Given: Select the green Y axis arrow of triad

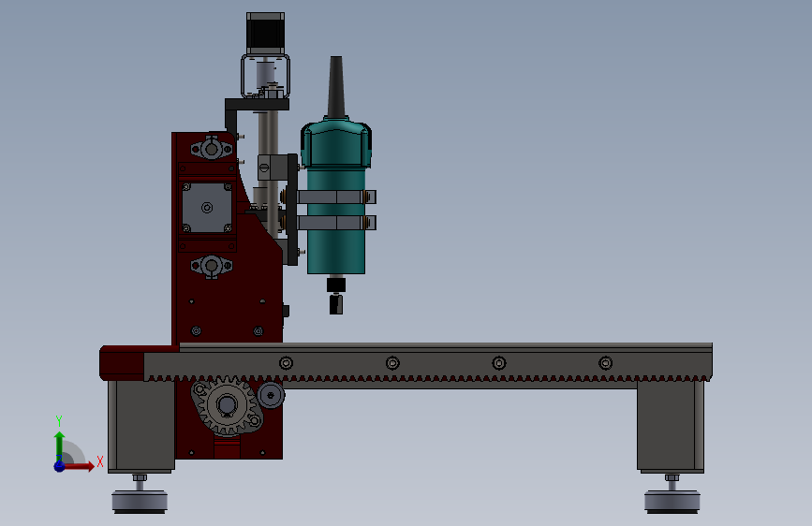Looking at the screenshot, I should 60,446.
